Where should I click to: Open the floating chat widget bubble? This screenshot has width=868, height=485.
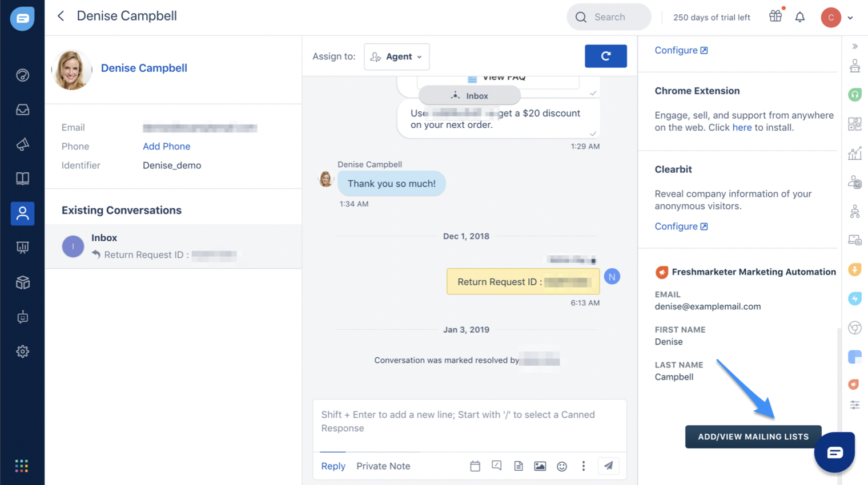pos(834,452)
